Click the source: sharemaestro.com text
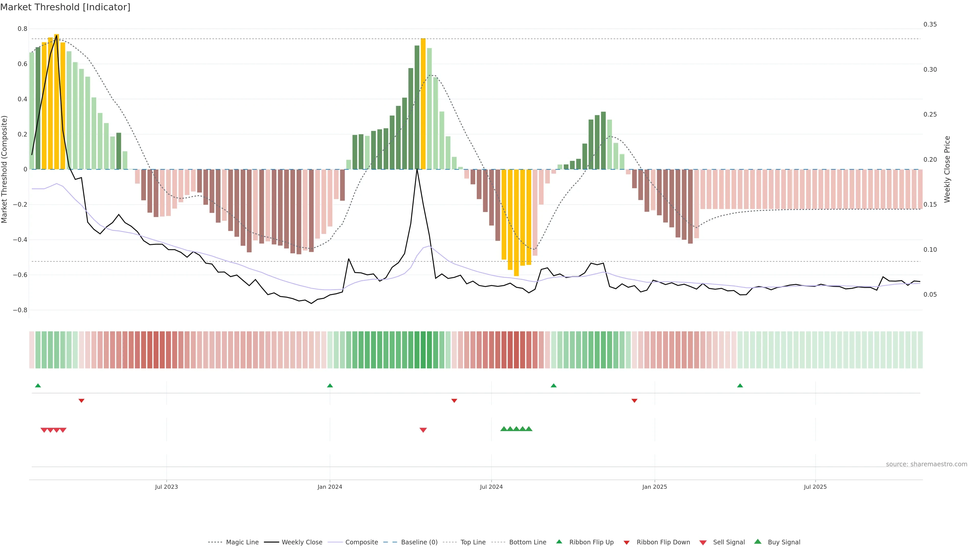 coord(926,464)
